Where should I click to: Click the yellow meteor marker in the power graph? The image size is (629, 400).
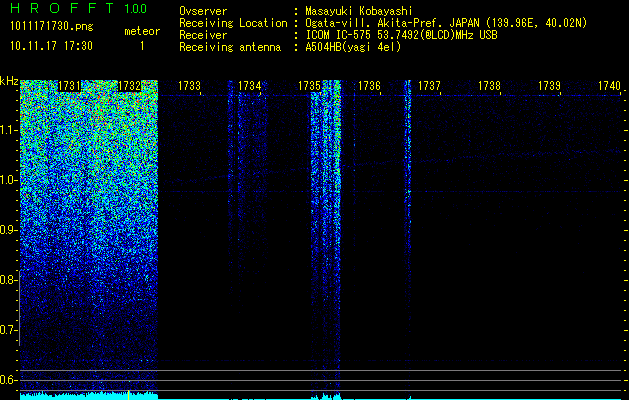[x=128, y=395]
